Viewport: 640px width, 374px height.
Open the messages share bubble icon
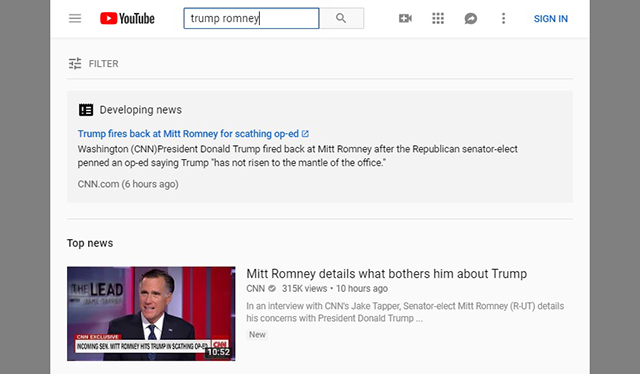(x=471, y=18)
